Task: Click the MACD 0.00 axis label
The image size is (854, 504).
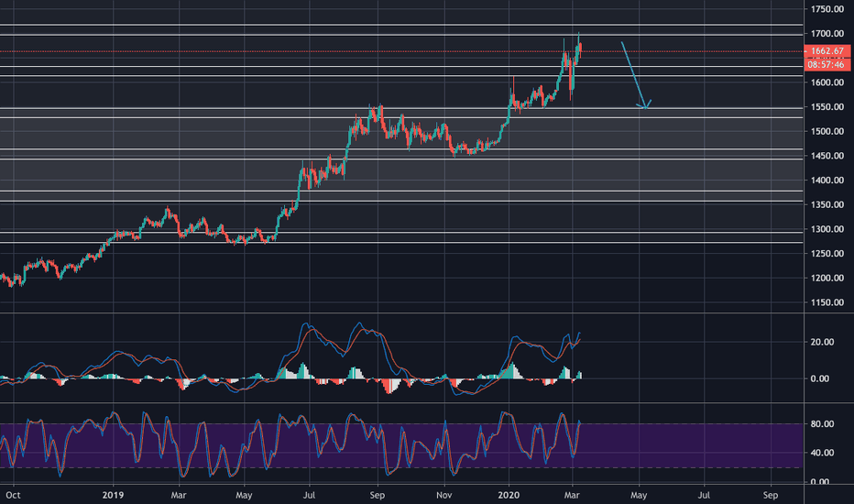Action: (x=820, y=378)
